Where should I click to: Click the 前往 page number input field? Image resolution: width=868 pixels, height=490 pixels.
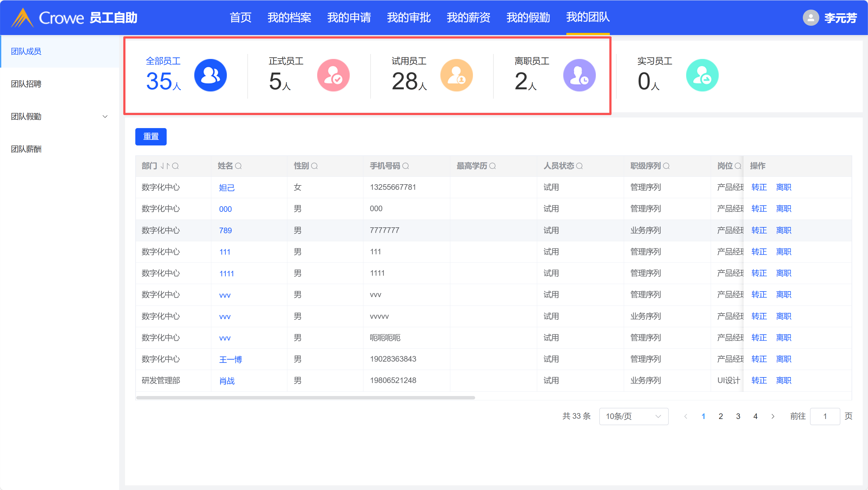coord(825,416)
